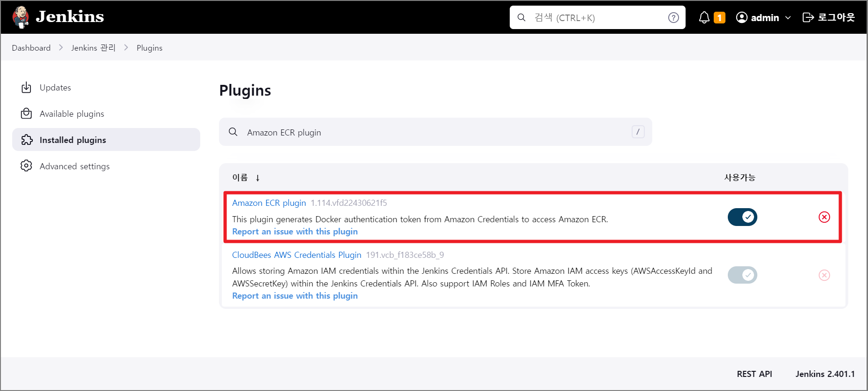Select the Installed plugins sidebar item
Image resolution: width=868 pixels, height=391 pixels.
106,140
